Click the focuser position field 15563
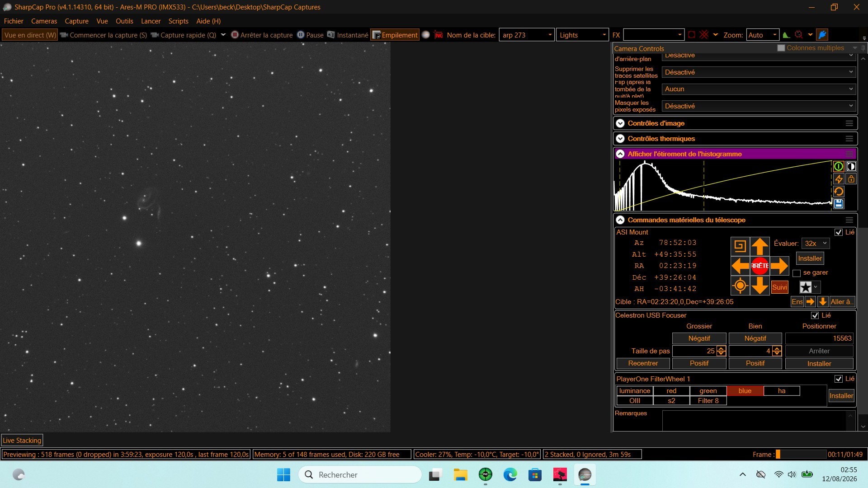868x488 pixels. 819,338
